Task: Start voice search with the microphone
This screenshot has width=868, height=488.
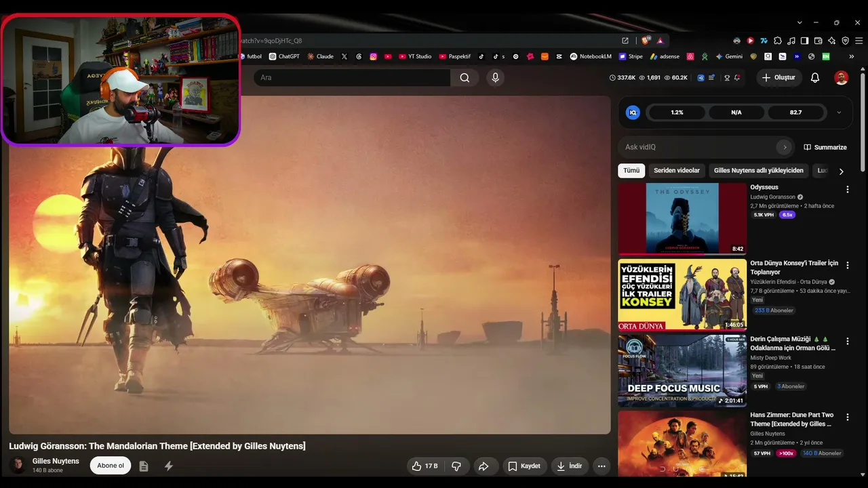Action: 495,78
